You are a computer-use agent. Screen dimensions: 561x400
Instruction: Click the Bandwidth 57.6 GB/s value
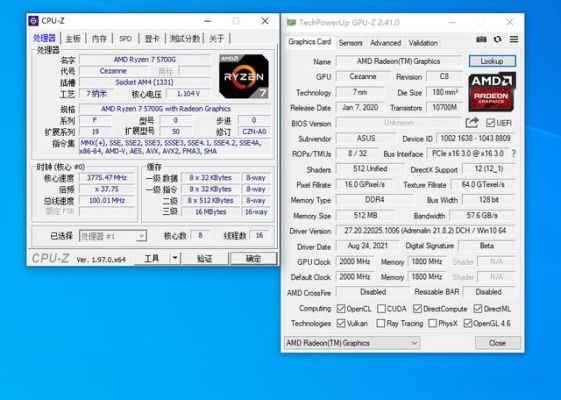click(x=482, y=215)
